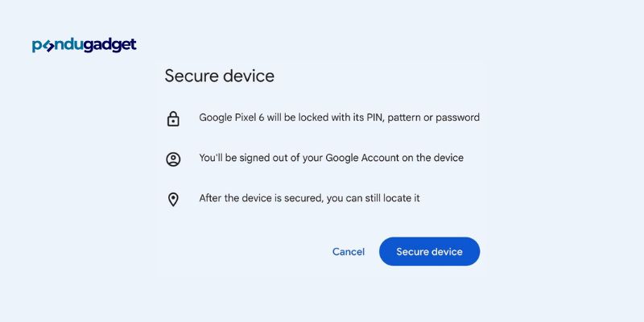Click the words "Google Account" in second line
Viewport: 644px width, 322px height.
click(x=362, y=158)
